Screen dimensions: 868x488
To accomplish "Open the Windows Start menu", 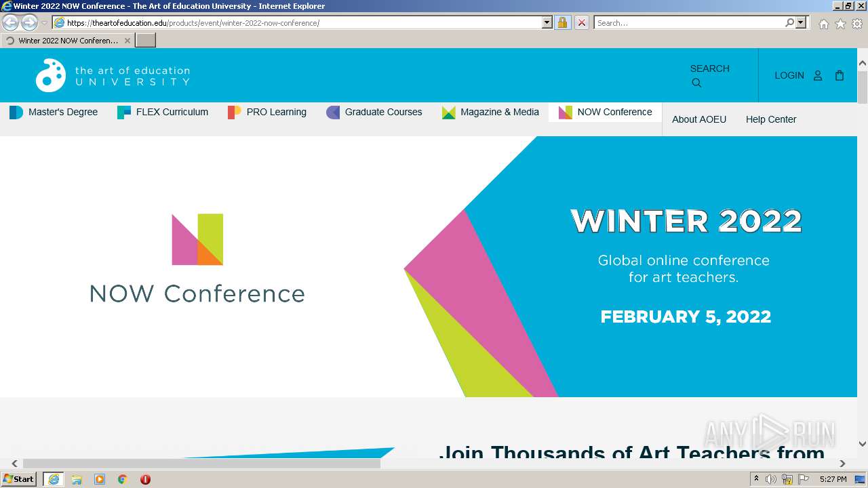I will [x=19, y=479].
